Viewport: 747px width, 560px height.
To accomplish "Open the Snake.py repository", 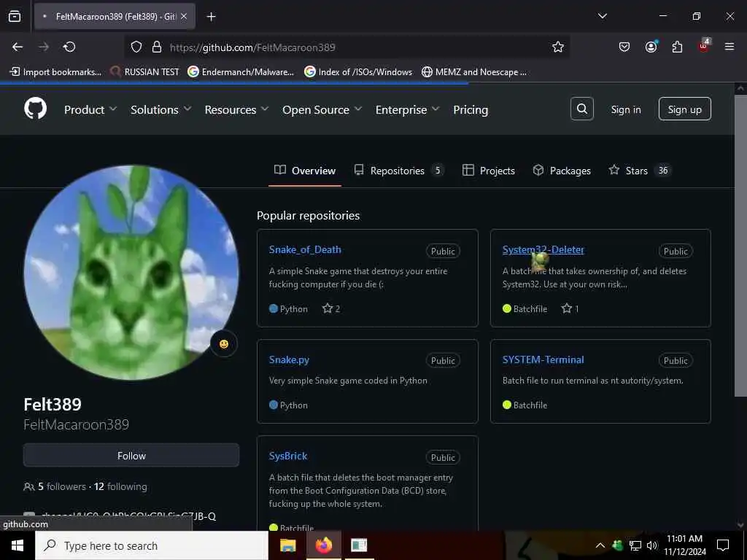I will pos(289,359).
